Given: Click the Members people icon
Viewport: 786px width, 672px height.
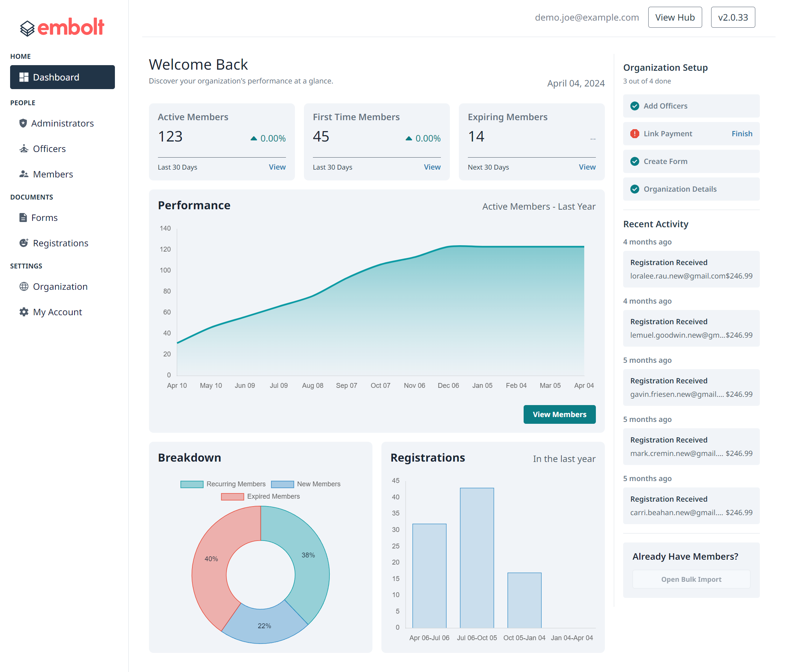Looking at the screenshot, I should (24, 174).
